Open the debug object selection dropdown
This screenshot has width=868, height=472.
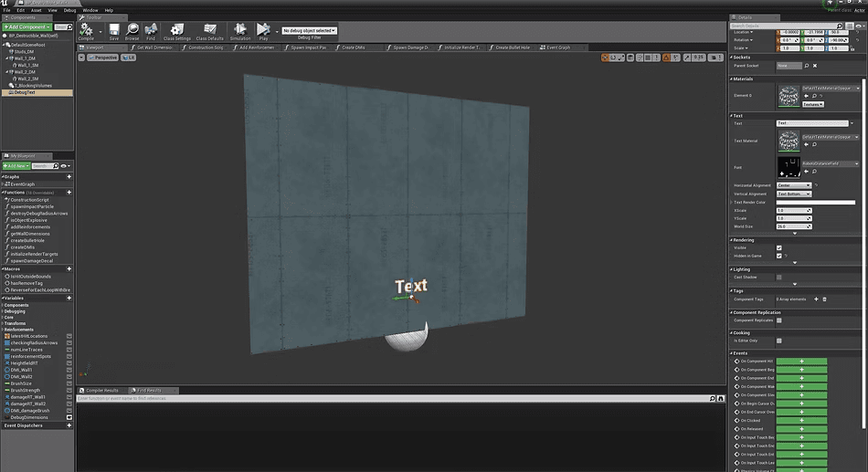tap(310, 30)
